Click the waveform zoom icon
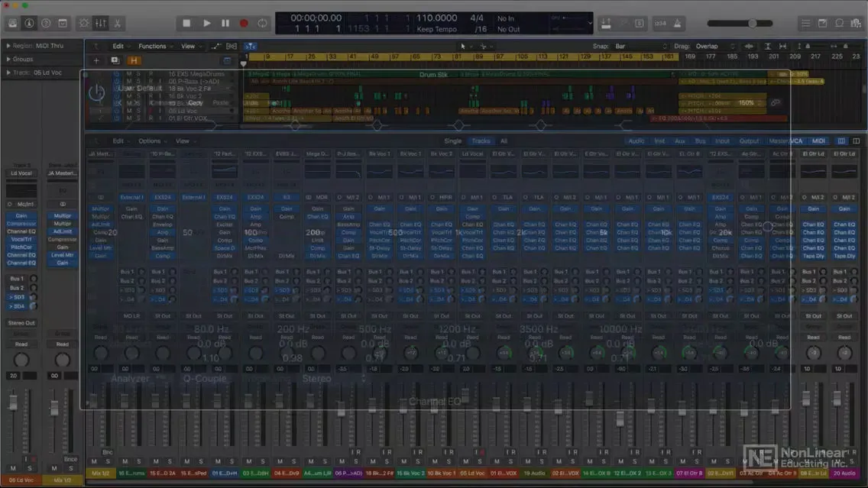 749,47
